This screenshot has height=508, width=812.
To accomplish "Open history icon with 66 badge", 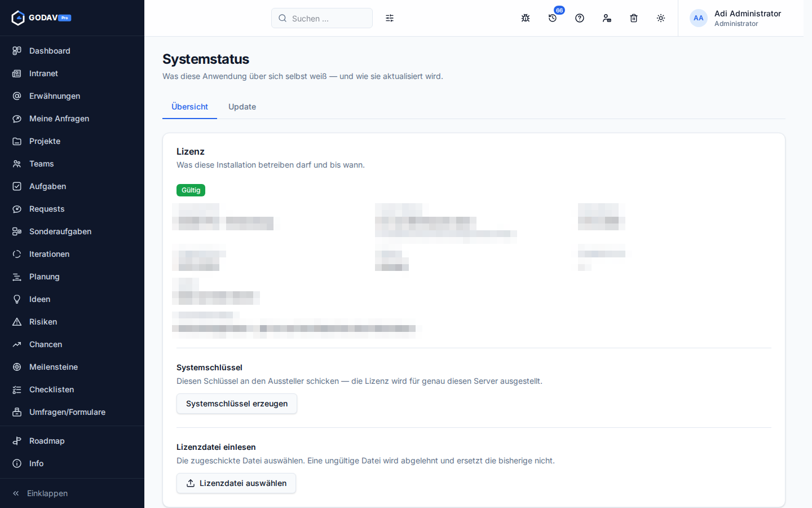I will [x=553, y=18].
